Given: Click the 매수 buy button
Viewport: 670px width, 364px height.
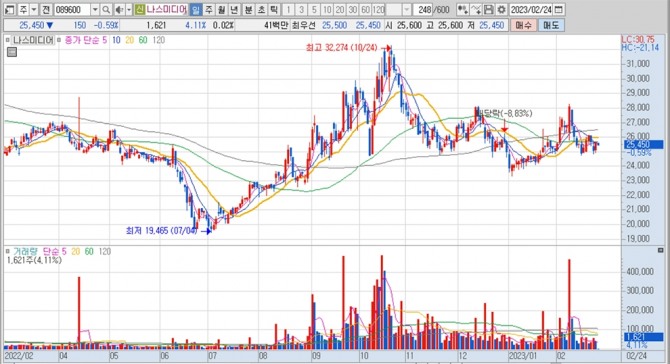Looking at the screenshot, I should (523, 25).
